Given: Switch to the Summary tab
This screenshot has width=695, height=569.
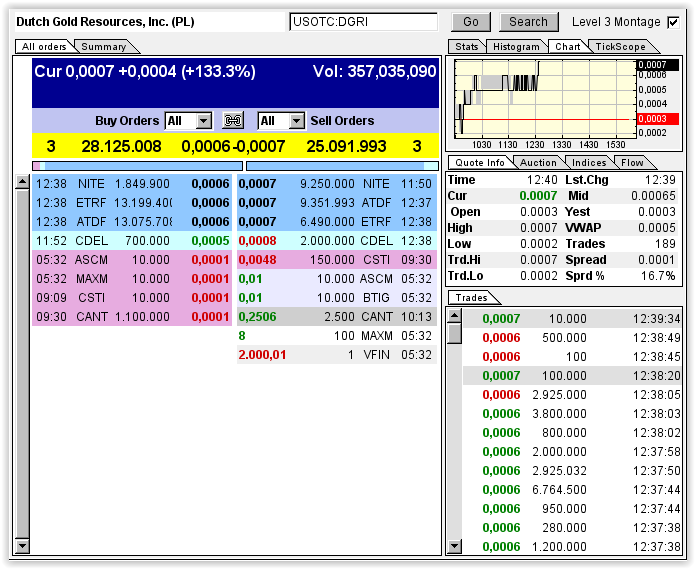Looking at the screenshot, I should click(104, 47).
